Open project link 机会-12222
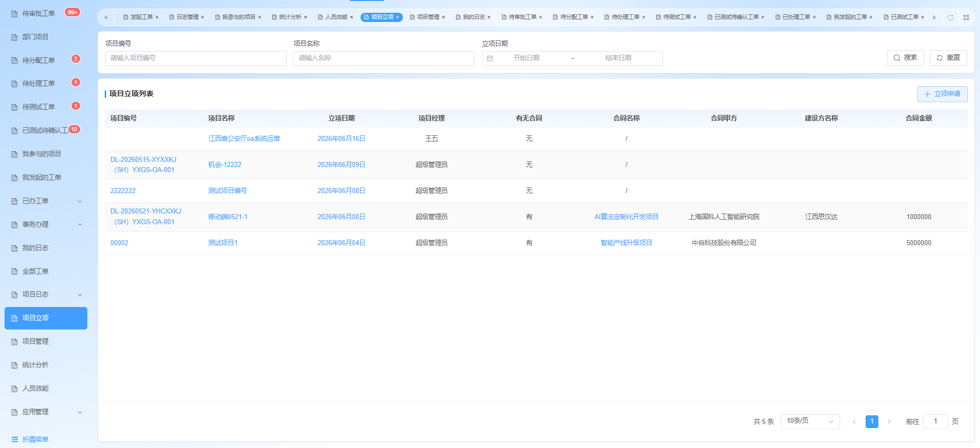The width and height of the screenshot is (980, 448). (225, 165)
